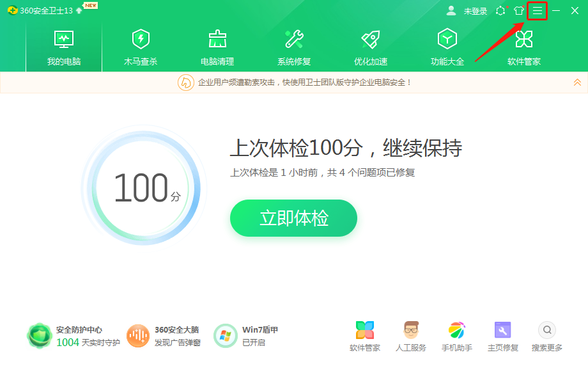Click the 360 logo icon

pos(12,10)
